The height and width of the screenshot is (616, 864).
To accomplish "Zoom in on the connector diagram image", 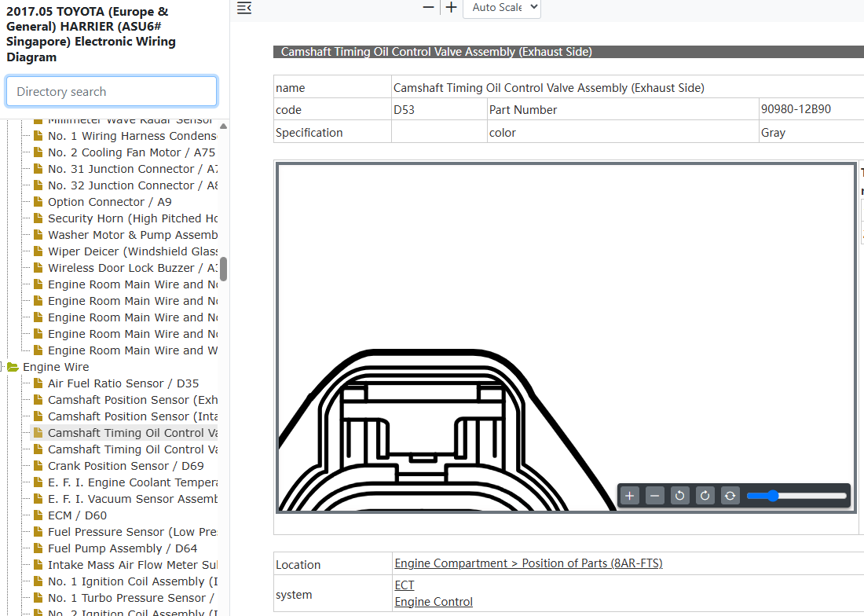I will (629, 495).
